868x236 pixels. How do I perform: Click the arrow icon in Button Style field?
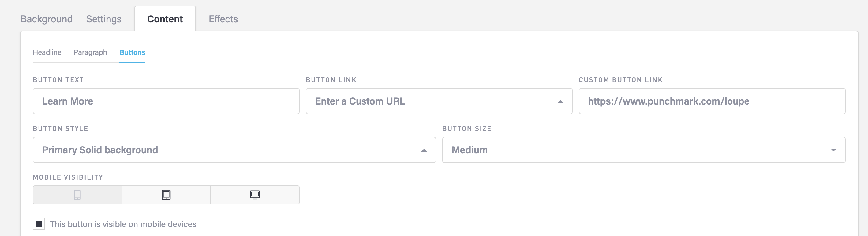tap(424, 150)
